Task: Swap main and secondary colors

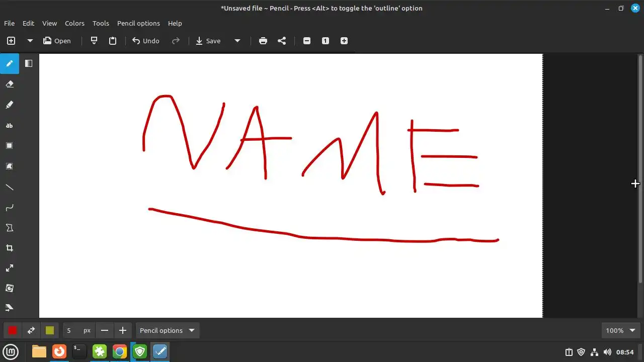Action: pyautogui.click(x=31, y=330)
